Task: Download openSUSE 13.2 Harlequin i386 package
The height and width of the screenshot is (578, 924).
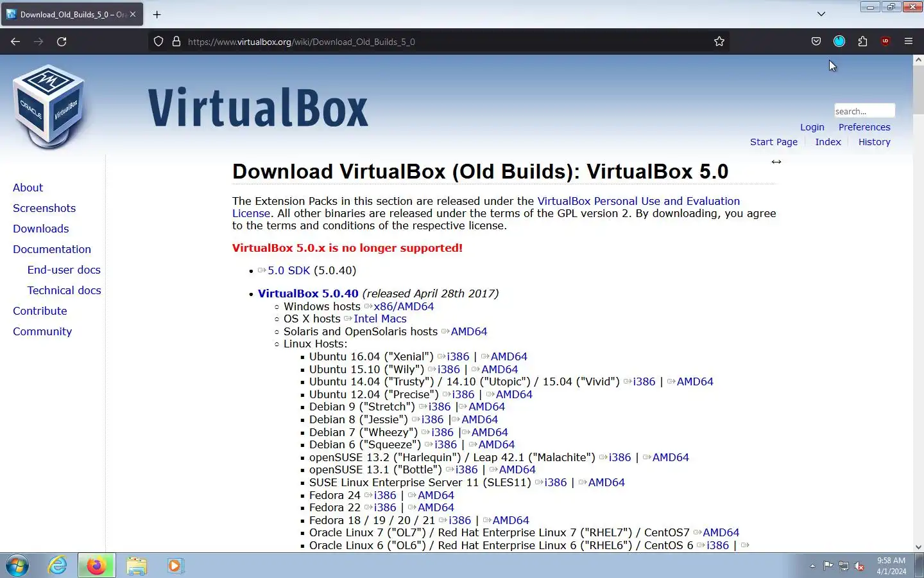Action: click(620, 457)
